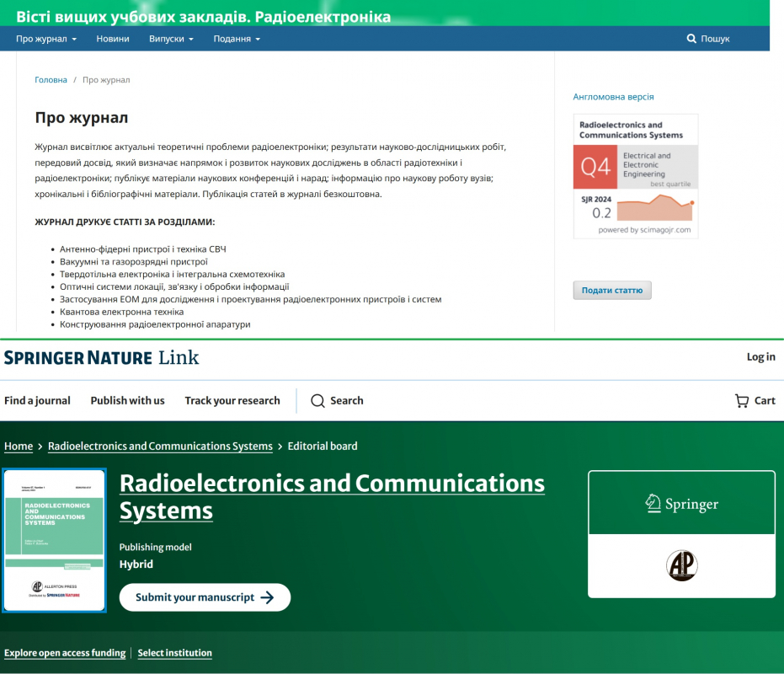Click the Springer Nature Link logo
This screenshot has width=784, height=674.
[101, 357]
